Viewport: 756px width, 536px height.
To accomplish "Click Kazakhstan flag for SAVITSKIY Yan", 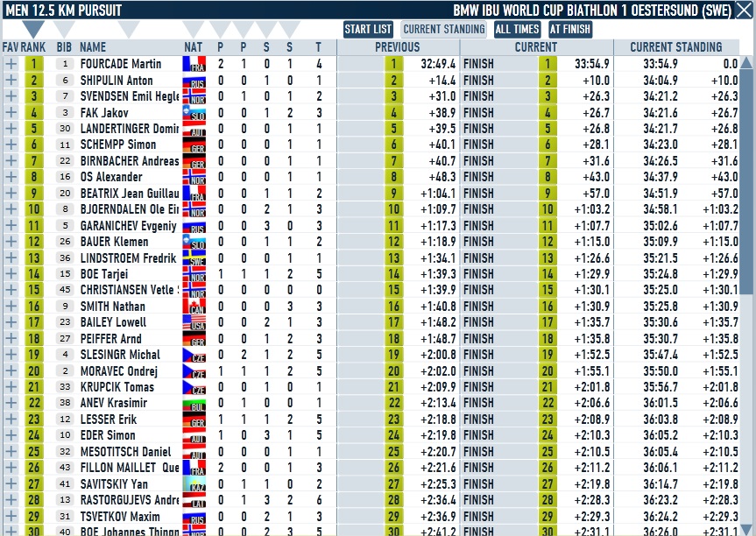I will click(194, 484).
